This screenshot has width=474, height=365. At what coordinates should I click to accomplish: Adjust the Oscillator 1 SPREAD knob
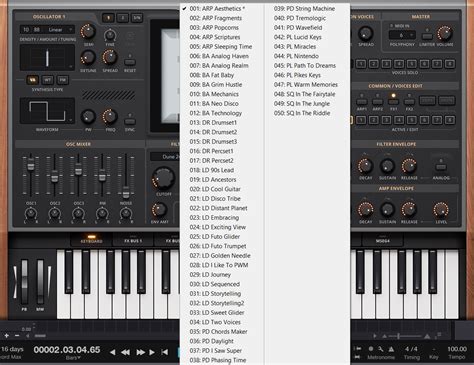(110, 57)
